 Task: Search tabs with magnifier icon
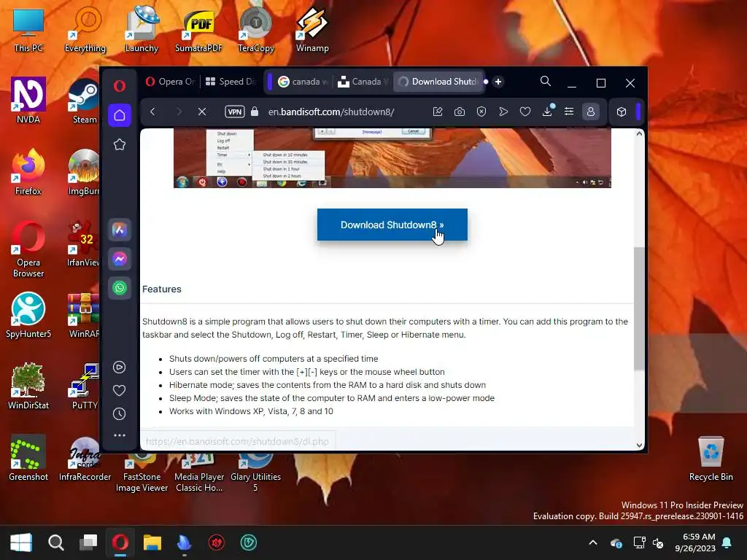[x=546, y=82]
